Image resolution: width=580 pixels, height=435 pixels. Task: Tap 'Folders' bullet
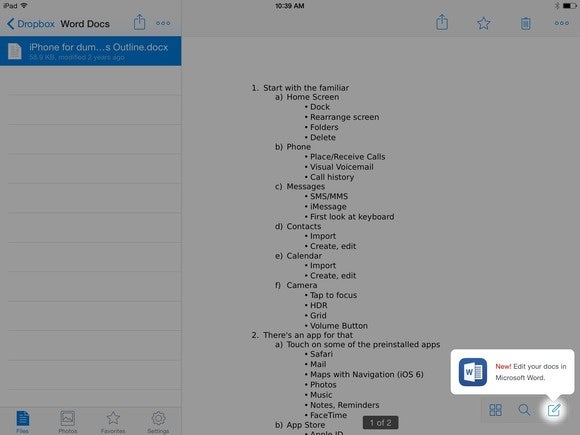(324, 127)
